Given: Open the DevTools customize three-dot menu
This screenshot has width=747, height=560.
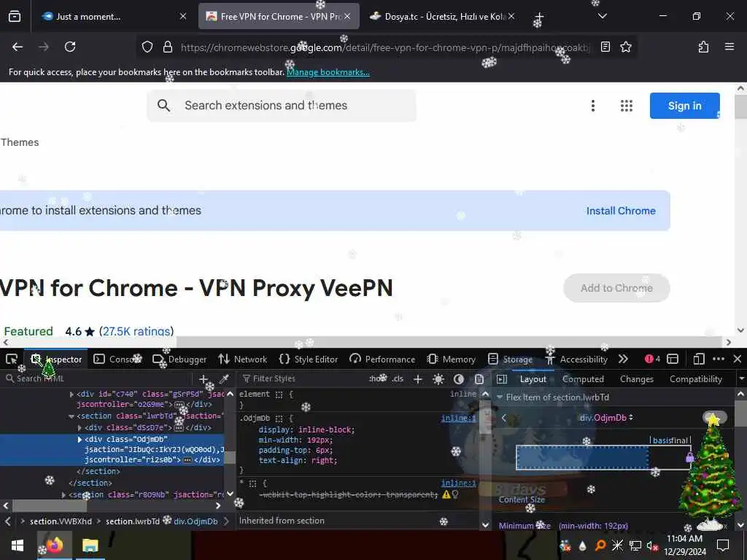Looking at the screenshot, I should pos(719,359).
